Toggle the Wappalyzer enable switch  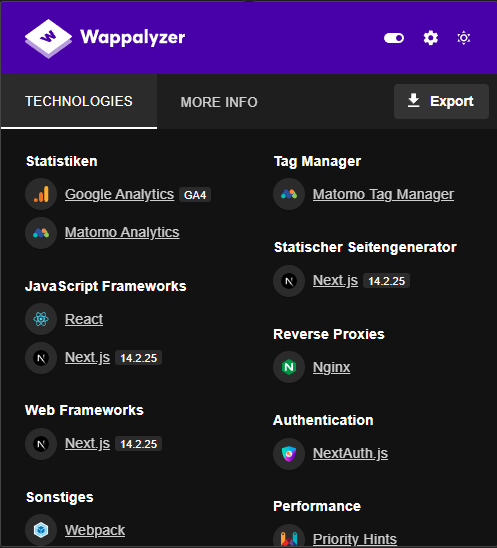pos(394,38)
